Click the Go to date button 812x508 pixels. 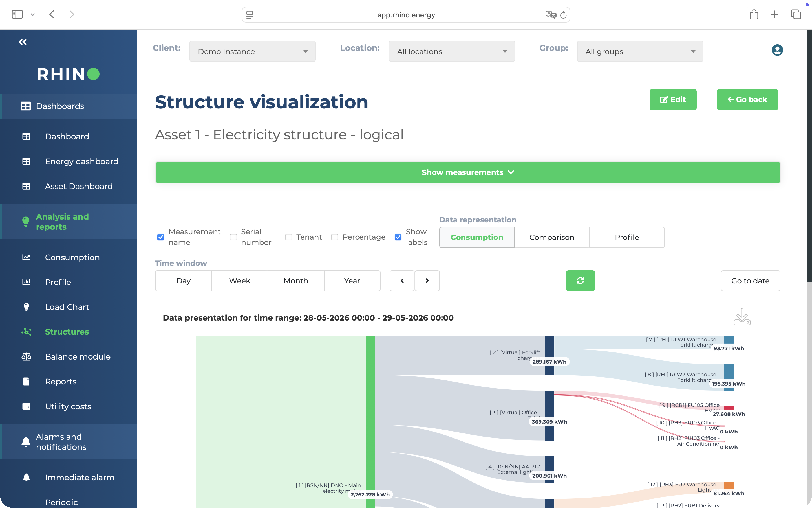[x=750, y=281]
